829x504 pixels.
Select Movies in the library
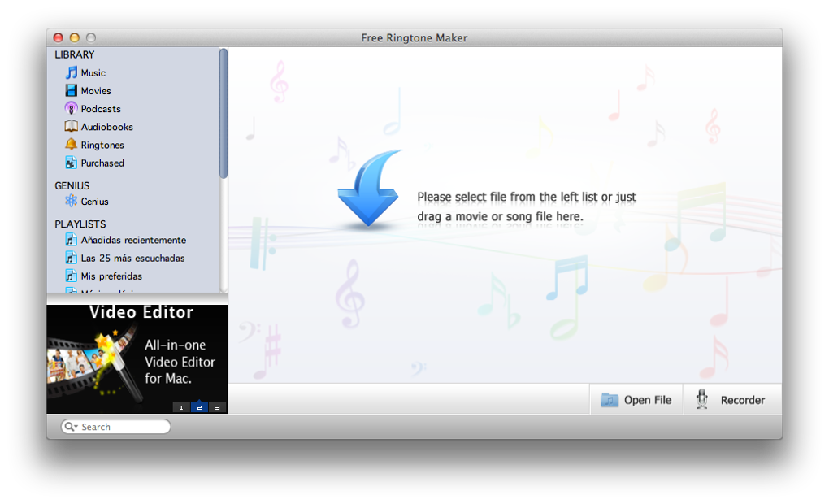pyautogui.click(x=96, y=90)
